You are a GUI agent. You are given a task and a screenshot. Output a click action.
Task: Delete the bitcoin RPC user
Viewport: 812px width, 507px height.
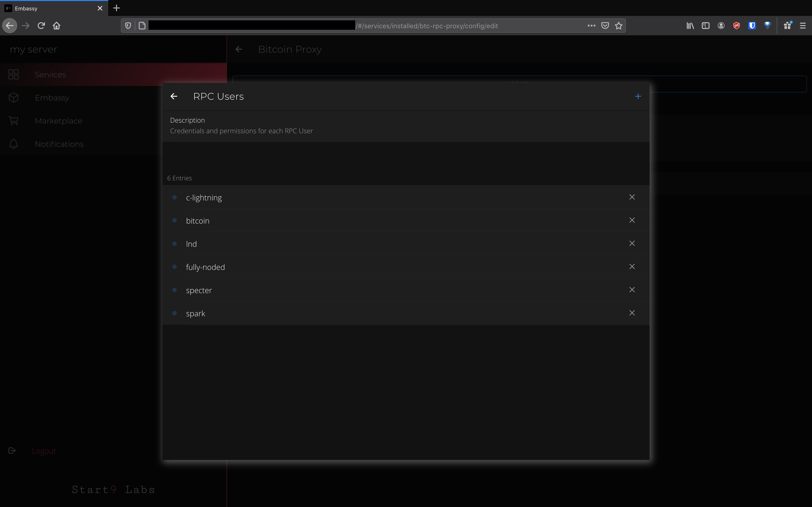(x=632, y=220)
